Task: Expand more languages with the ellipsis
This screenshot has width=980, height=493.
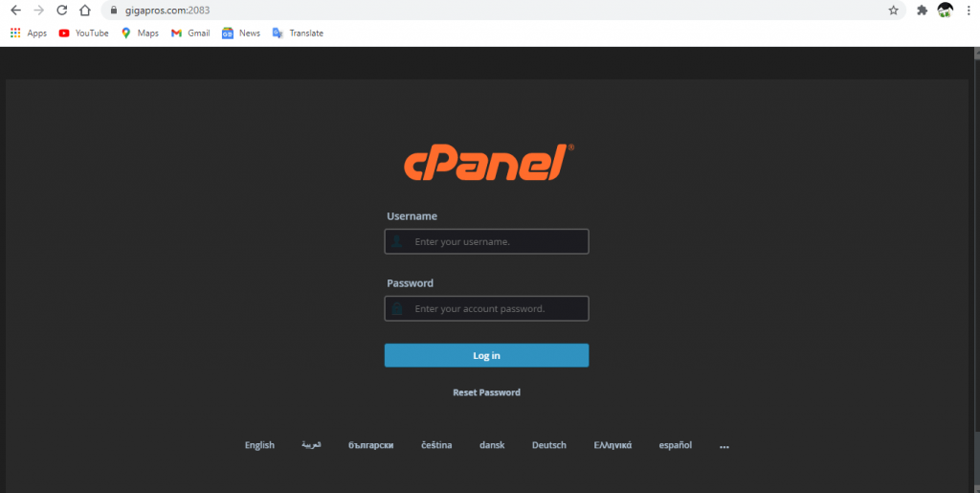Action: [724, 445]
